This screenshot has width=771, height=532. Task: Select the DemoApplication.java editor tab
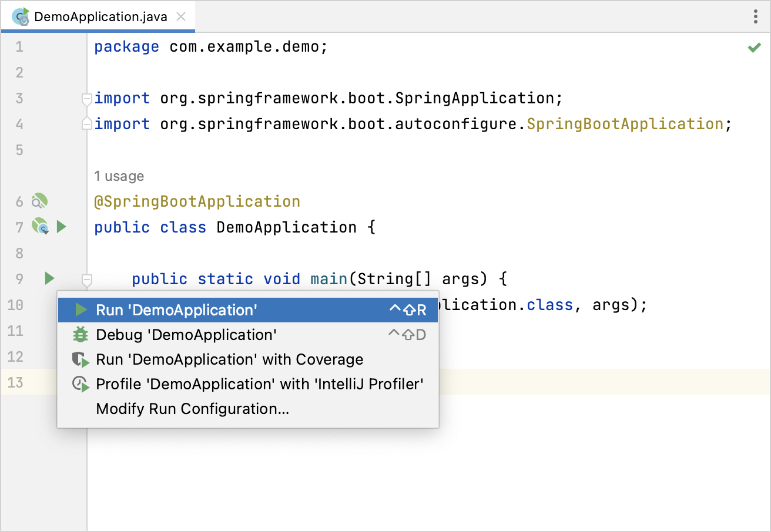[98, 16]
